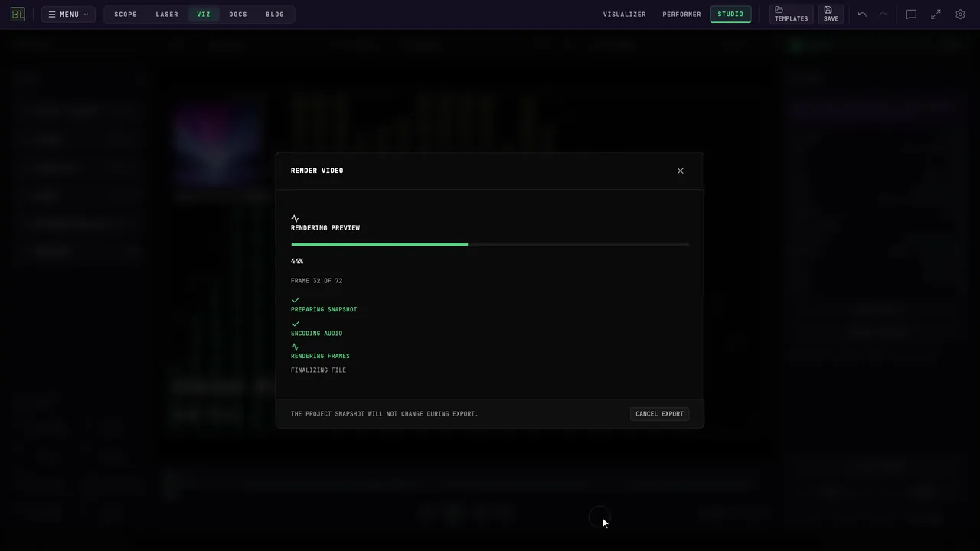The height and width of the screenshot is (551, 980).
Task: Click the redo arrow icon
Action: click(884, 15)
